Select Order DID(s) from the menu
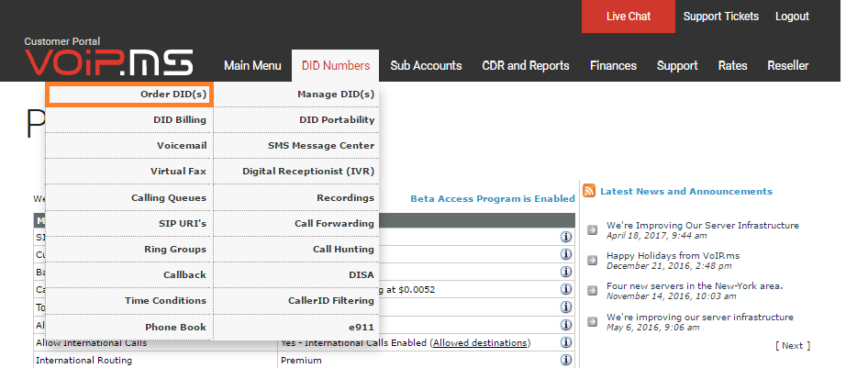Viewport: 868px width, 368px height. coord(129,95)
